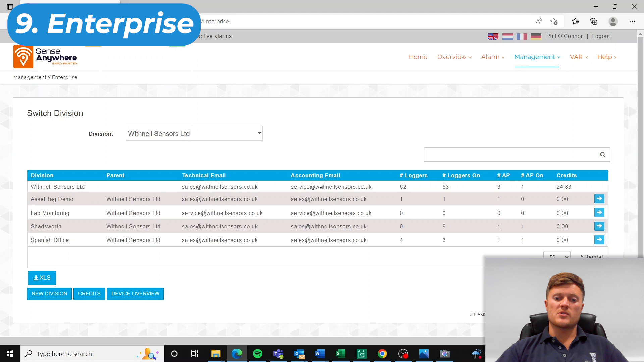Screen dimensions: 644x362
Task: Sort by the Parent column header
Action: coord(115,175)
